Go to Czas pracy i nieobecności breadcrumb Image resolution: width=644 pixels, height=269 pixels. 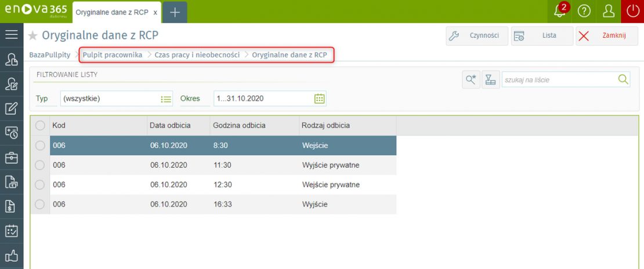197,55
